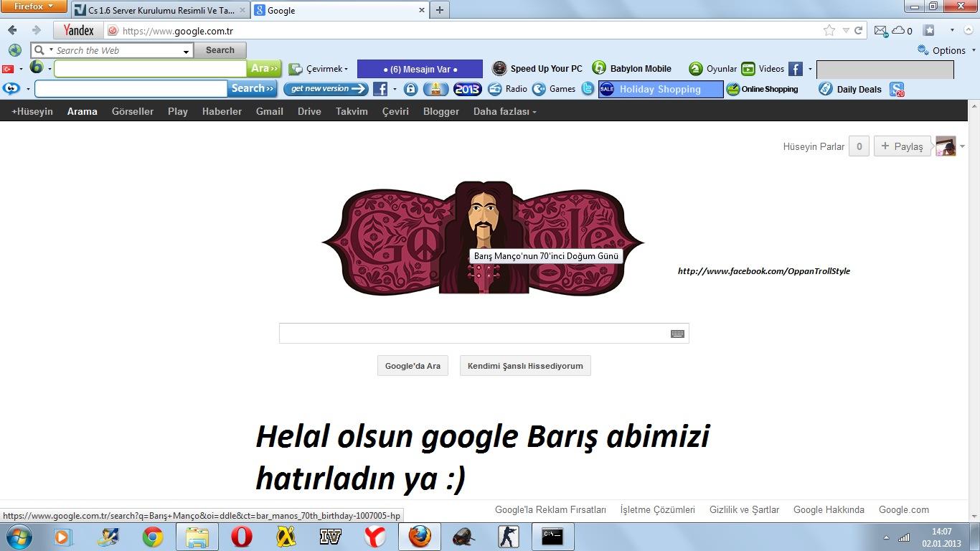Click the gray Search button beside Search the Web

[x=220, y=50]
